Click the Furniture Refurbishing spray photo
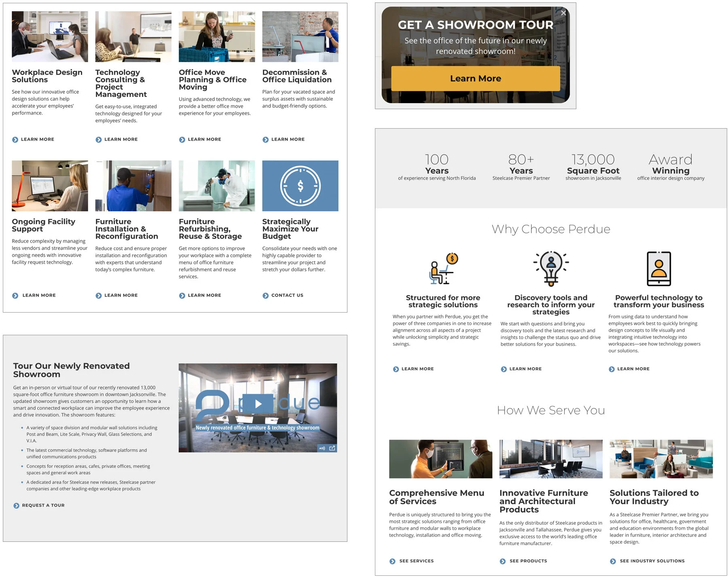The image size is (728, 577). [217, 186]
